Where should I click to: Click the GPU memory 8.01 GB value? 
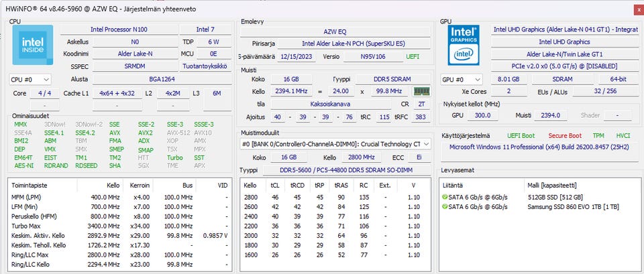point(508,79)
